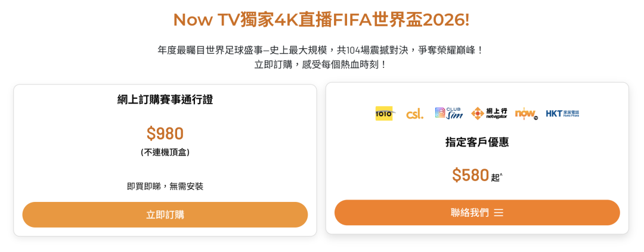This screenshot has height=252, width=644.
Task: Click the menu lines icon beside 聯絡我們
Action: 499,213
